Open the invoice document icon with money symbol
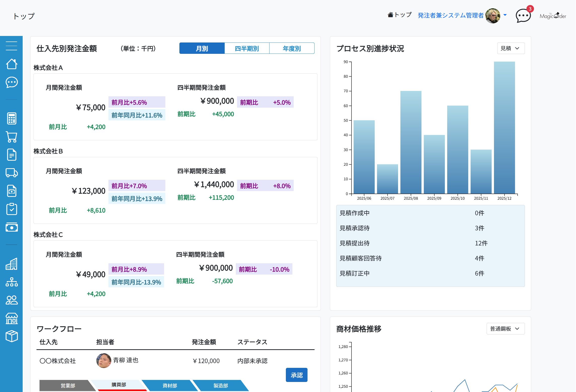Screen dimensions: 576x392 click(x=12, y=191)
